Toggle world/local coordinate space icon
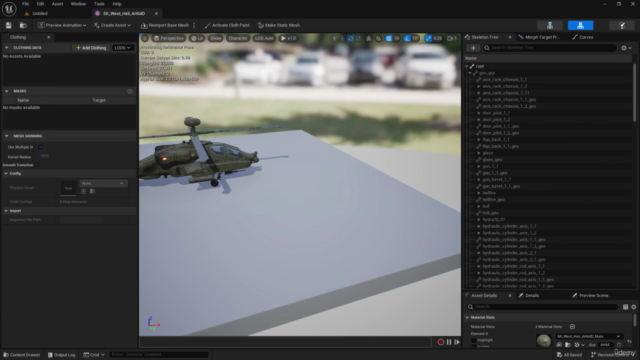The height and width of the screenshot is (360, 640). click(x=369, y=38)
